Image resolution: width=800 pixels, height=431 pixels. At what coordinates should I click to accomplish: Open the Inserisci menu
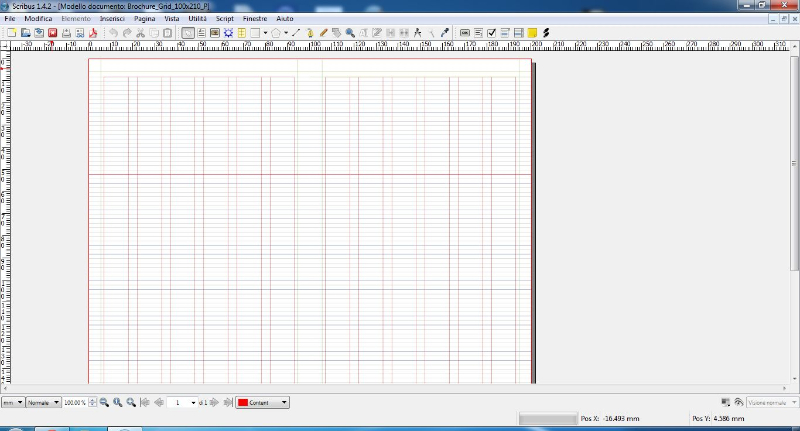pyautogui.click(x=112, y=19)
